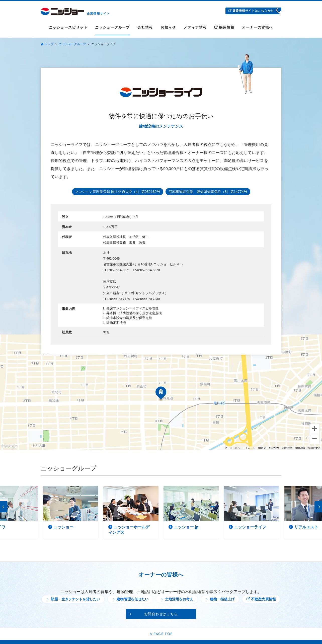
Task: Zoom out on the map with minus button
Action: point(314,439)
